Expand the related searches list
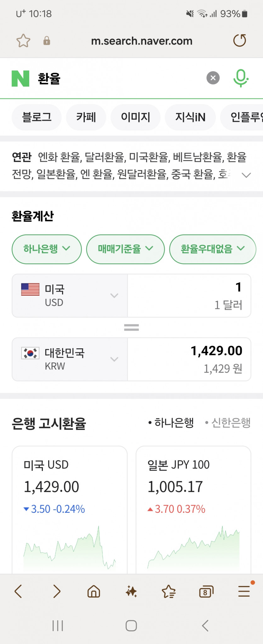 (x=246, y=175)
